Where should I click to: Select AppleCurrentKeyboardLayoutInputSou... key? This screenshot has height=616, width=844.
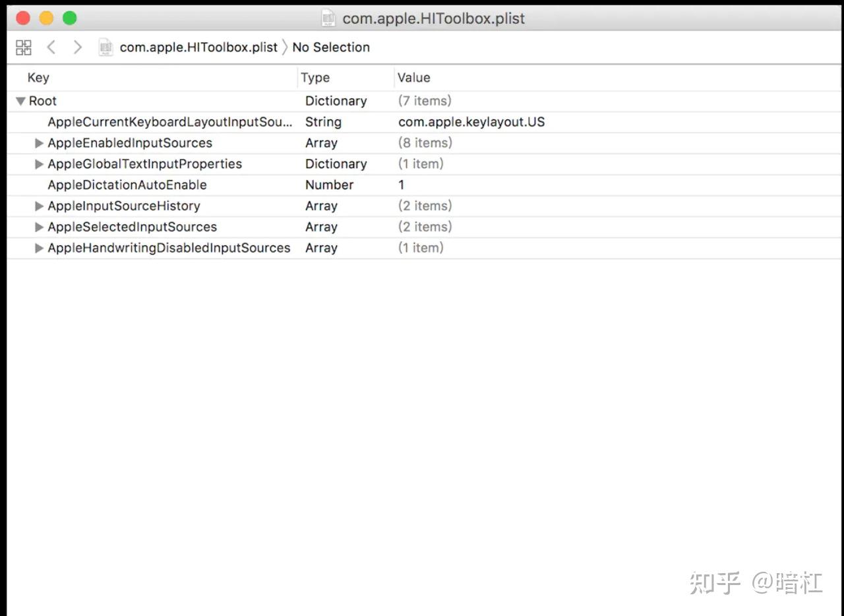pos(170,122)
